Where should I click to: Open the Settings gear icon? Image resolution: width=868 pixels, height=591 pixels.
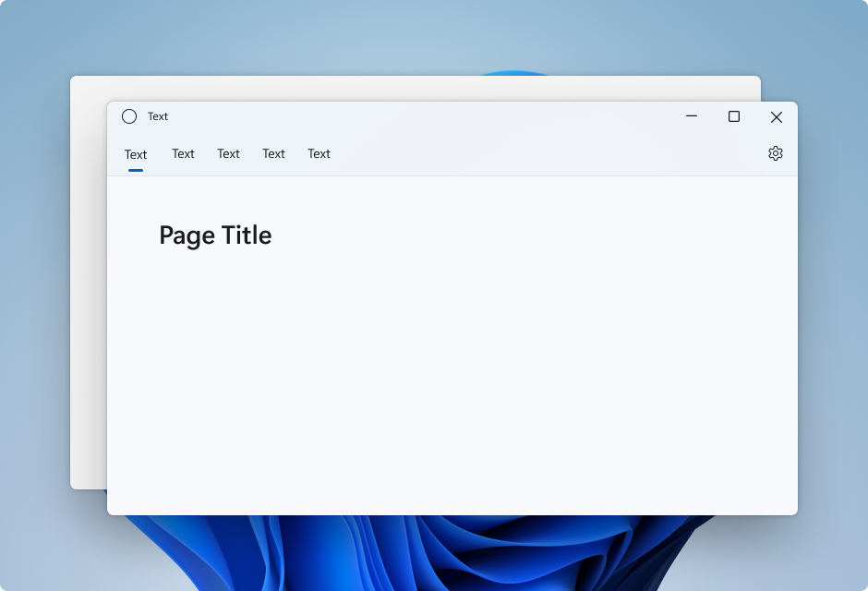775,152
